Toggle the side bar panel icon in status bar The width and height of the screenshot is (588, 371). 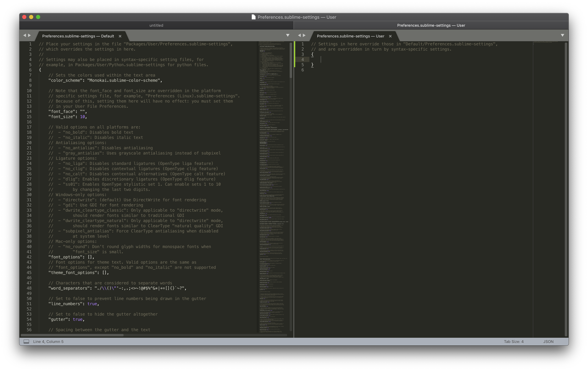pyautogui.click(x=26, y=341)
